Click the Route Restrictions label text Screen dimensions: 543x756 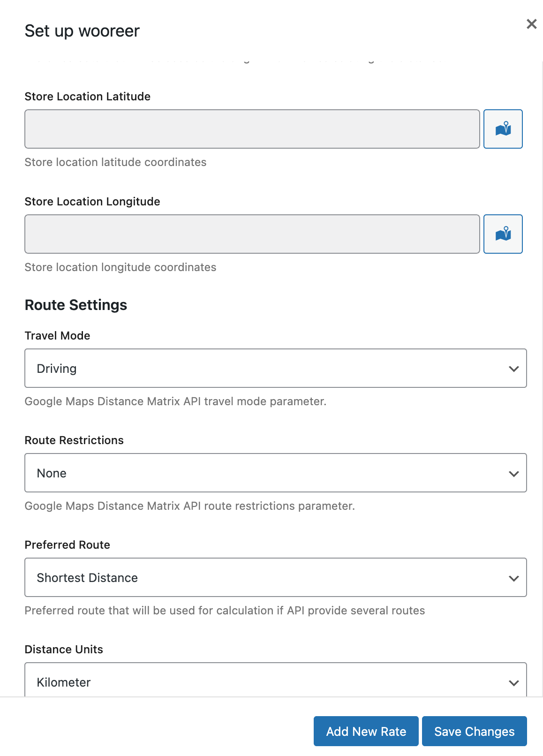pyautogui.click(x=74, y=440)
